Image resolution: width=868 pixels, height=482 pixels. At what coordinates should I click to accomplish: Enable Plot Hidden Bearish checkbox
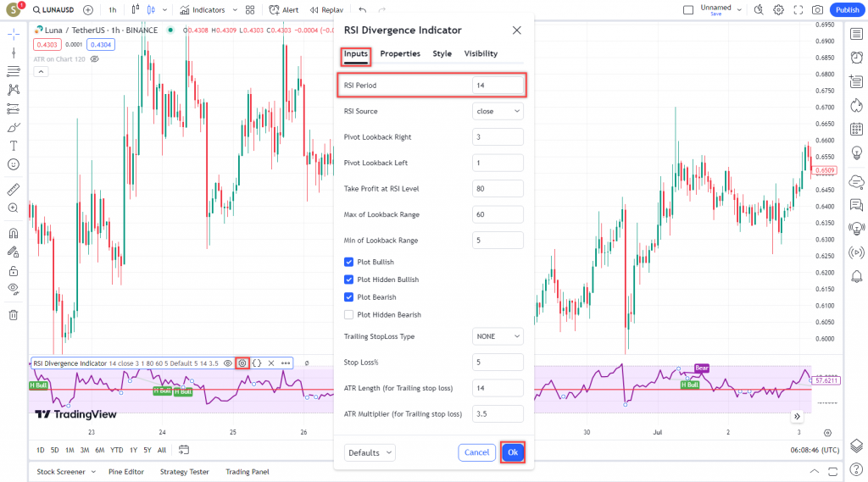pos(348,315)
